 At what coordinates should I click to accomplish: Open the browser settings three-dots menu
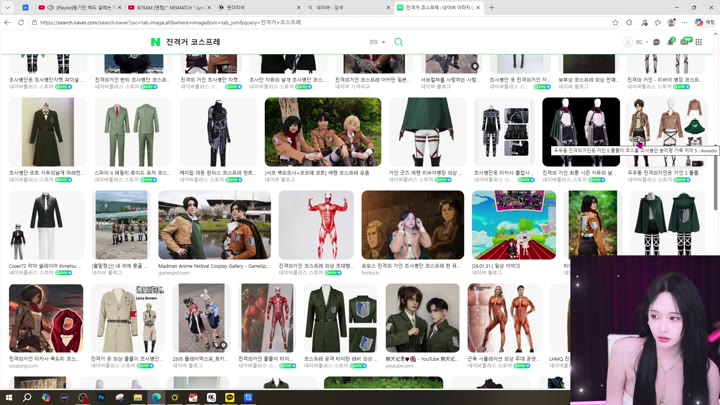(x=685, y=22)
